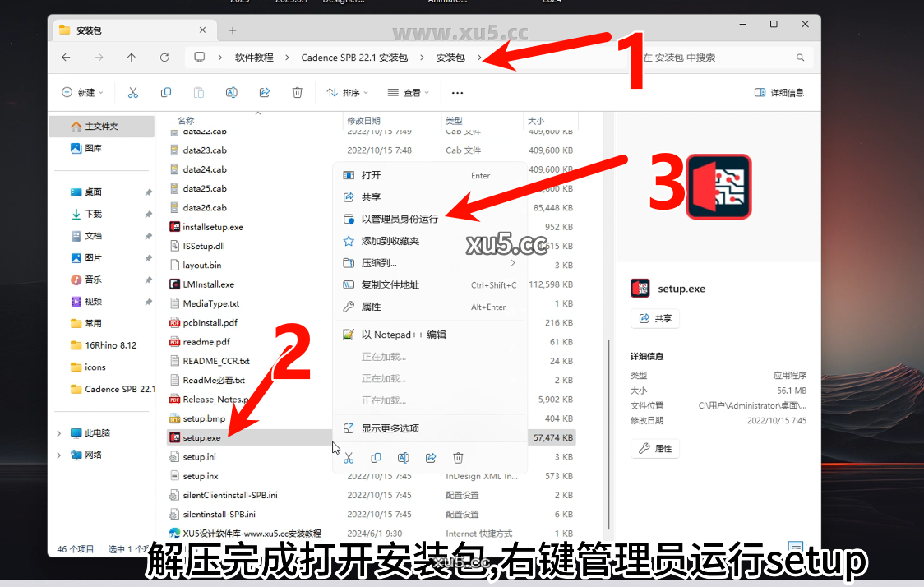This screenshot has width=924, height=587.
Task: Click the Copy icon in the toolbar
Action: click(x=165, y=92)
